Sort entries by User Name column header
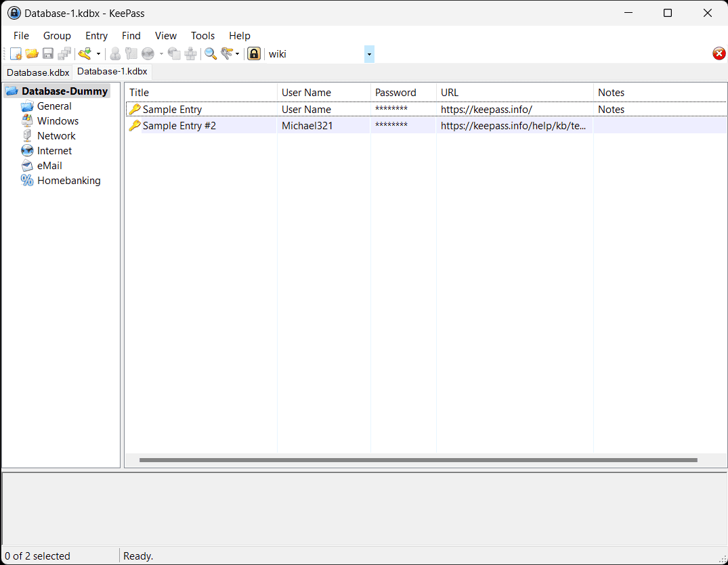The height and width of the screenshot is (565, 728). 324,92
